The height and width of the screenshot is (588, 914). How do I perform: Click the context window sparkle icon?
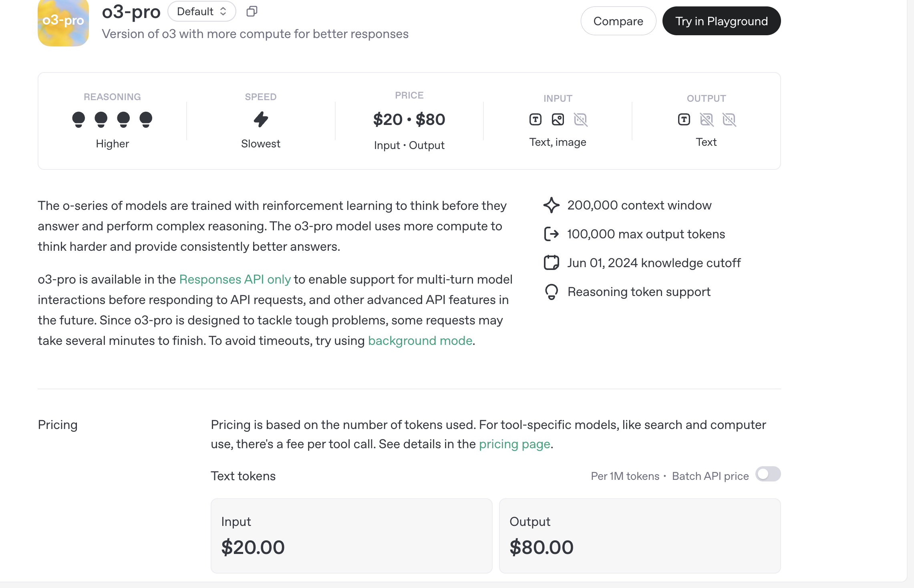coord(552,205)
